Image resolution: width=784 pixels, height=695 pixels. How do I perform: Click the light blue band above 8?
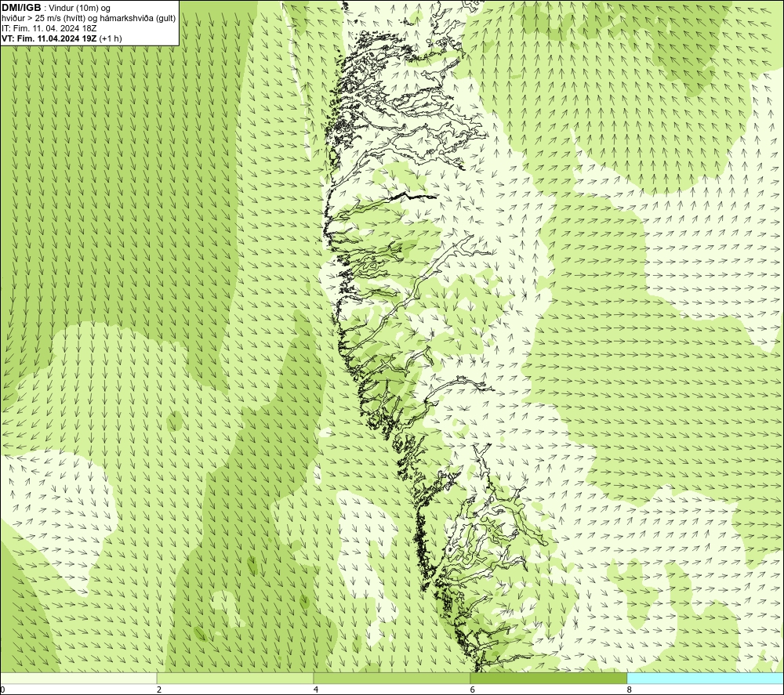pos(705,678)
